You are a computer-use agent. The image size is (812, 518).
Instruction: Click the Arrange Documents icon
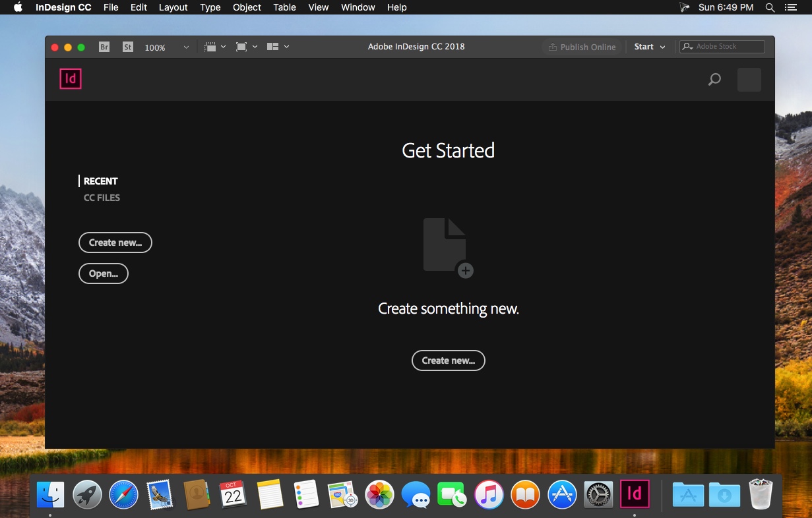click(x=273, y=47)
